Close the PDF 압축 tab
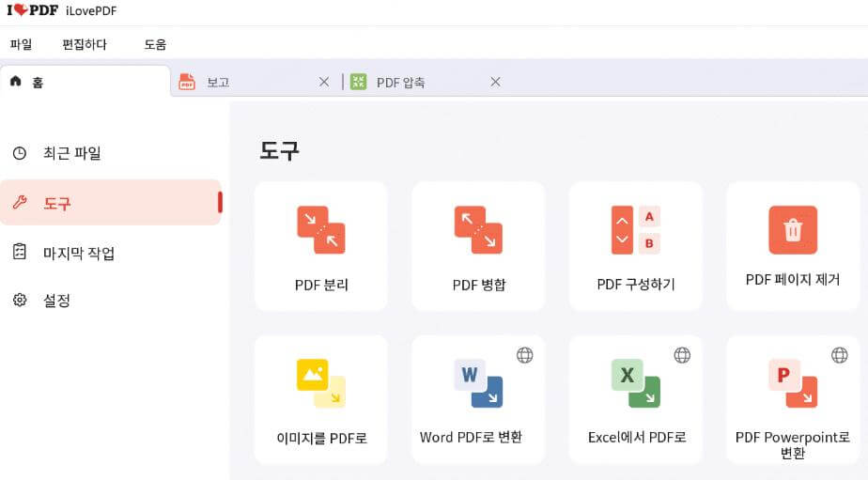Screen dimensions: 868x480 (x=495, y=82)
